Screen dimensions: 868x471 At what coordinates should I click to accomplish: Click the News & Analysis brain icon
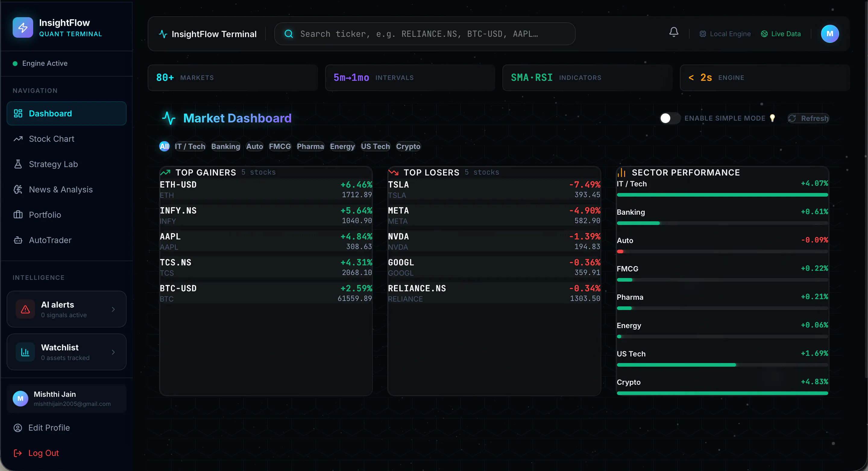click(x=18, y=189)
